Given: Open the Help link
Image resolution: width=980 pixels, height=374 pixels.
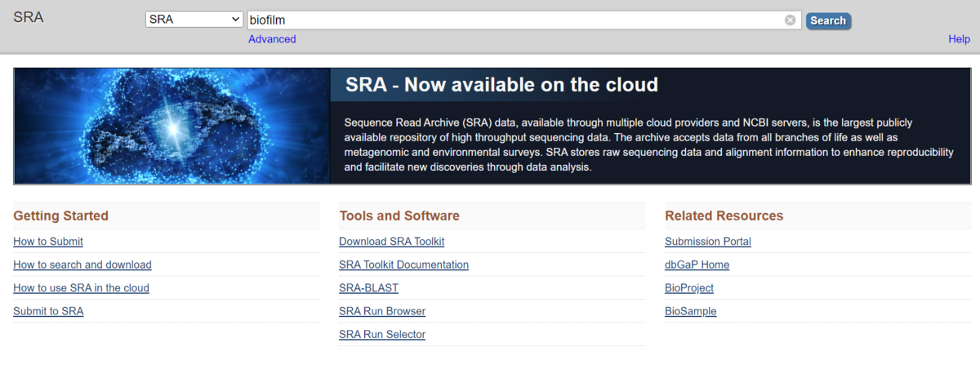Looking at the screenshot, I should pos(959,39).
